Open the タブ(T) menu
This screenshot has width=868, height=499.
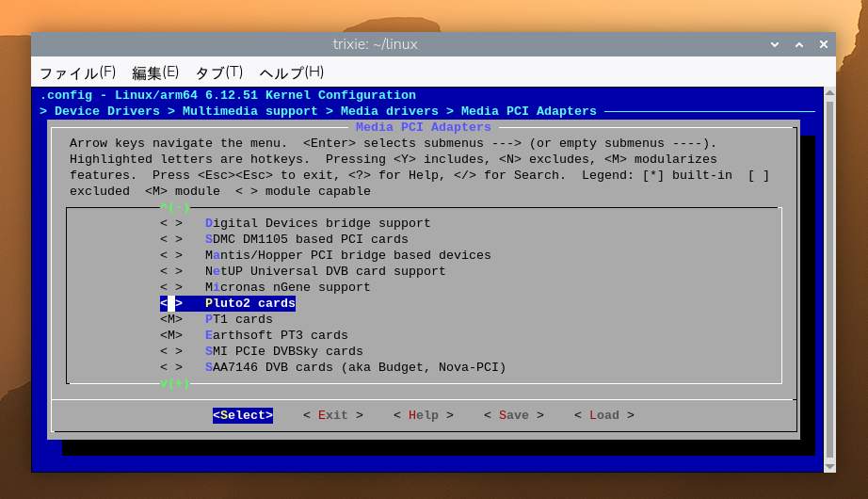point(218,72)
